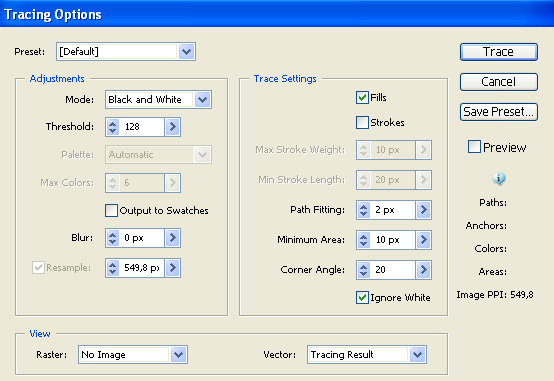
Task: Click the Anchors: label
Action: [486, 225]
